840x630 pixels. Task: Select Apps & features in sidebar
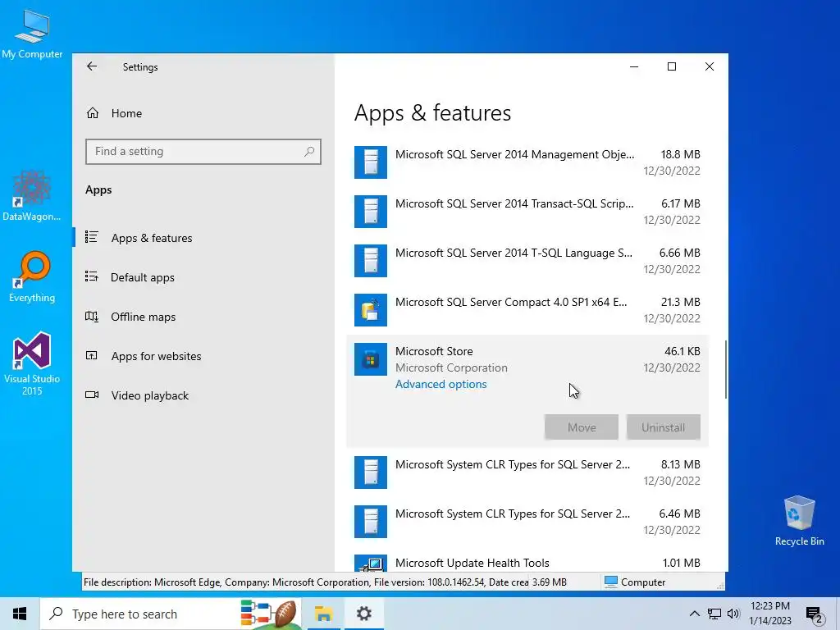tap(203, 238)
